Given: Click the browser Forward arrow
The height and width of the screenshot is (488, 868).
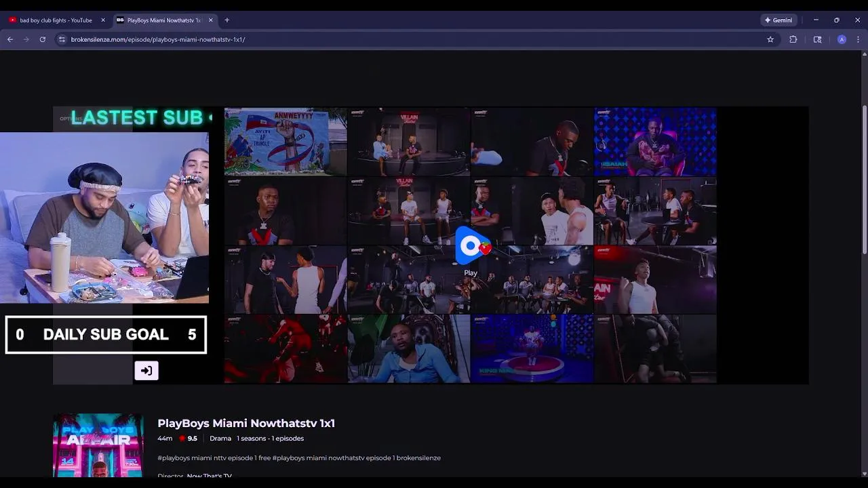Looking at the screenshot, I should (26, 39).
